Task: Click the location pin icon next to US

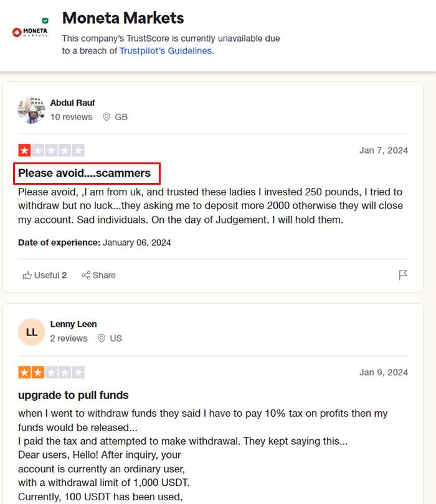Action: [x=102, y=338]
